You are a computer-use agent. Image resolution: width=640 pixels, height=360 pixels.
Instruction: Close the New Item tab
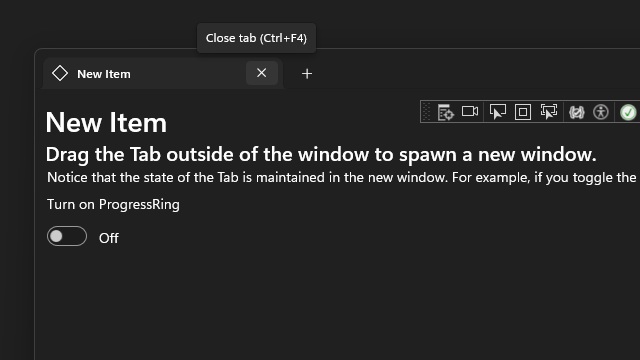click(262, 73)
